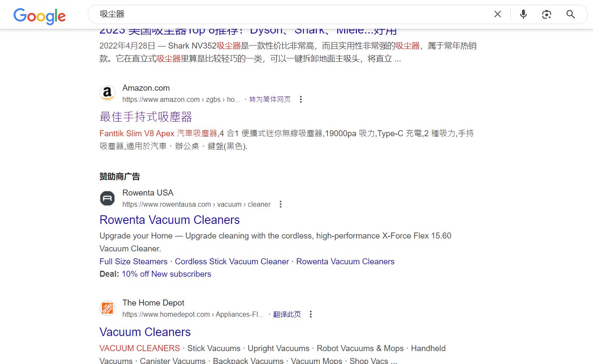Image resolution: width=593 pixels, height=364 pixels.
Task: Click The Home Depot site name
Action: (153, 303)
